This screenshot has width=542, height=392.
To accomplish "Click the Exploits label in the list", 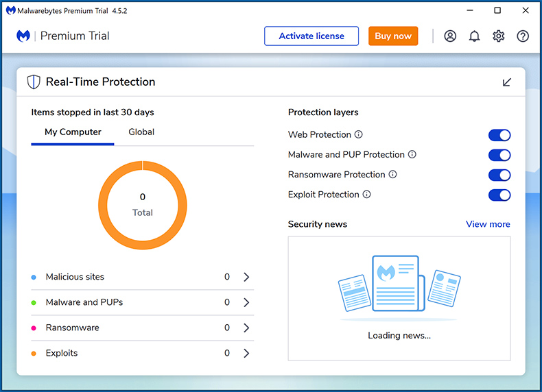I will click(x=62, y=354).
